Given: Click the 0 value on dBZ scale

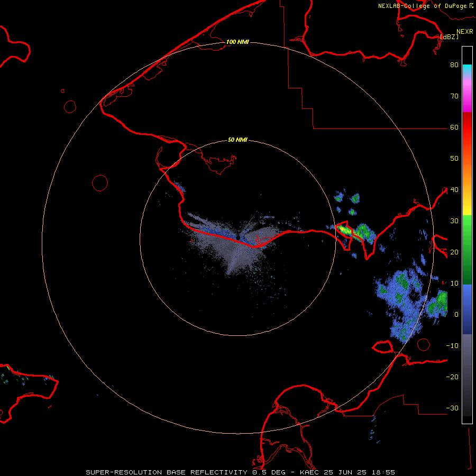Looking at the screenshot, I should 456,315.
